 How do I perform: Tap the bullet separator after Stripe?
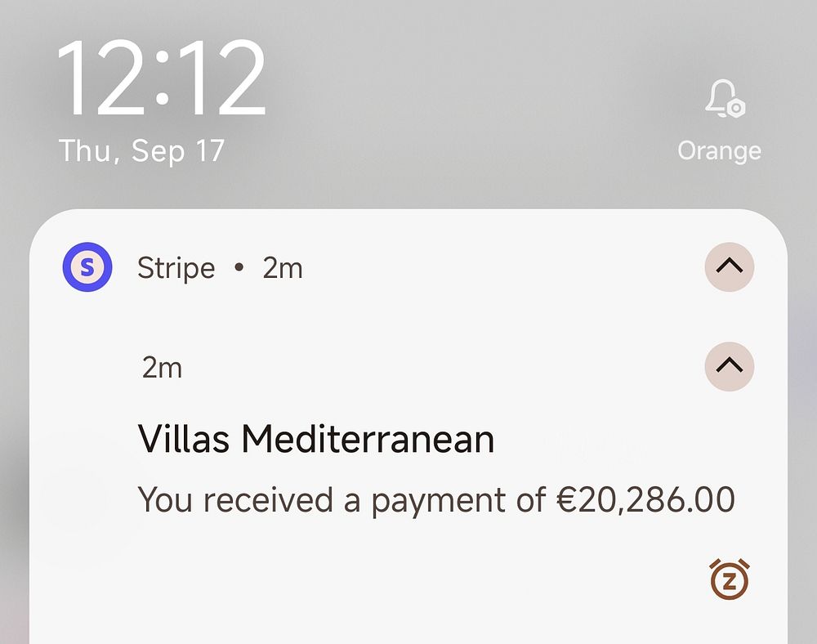click(239, 267)
